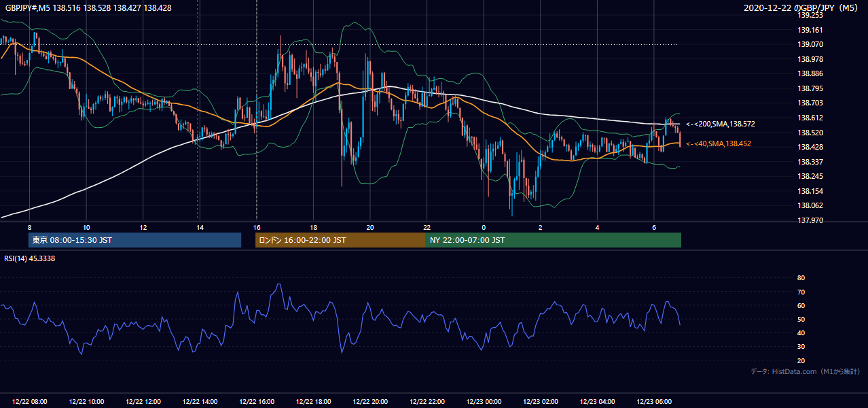Click the 137.970 price axis label
Viewport: 868px width, 408px height.
810,220
